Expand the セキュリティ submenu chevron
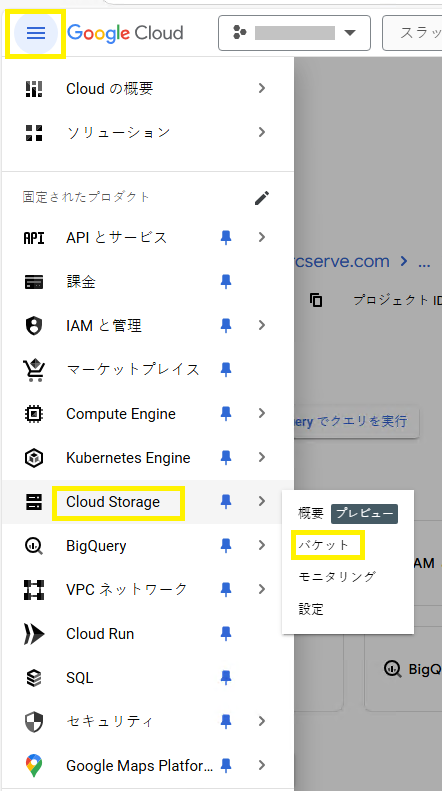Image resolution: width=442 pixels, height=791 pixels. (x=261, y=721)
